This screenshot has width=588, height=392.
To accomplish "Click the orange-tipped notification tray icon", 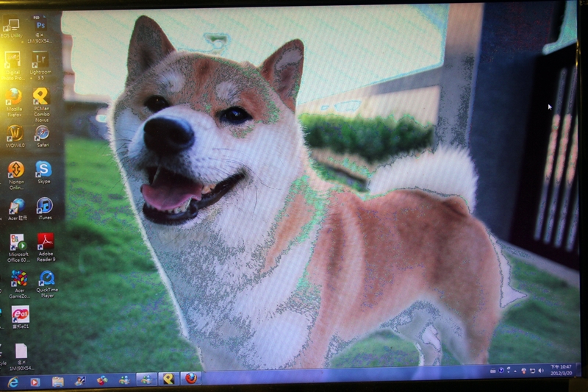I will click(x=524, y=371).
